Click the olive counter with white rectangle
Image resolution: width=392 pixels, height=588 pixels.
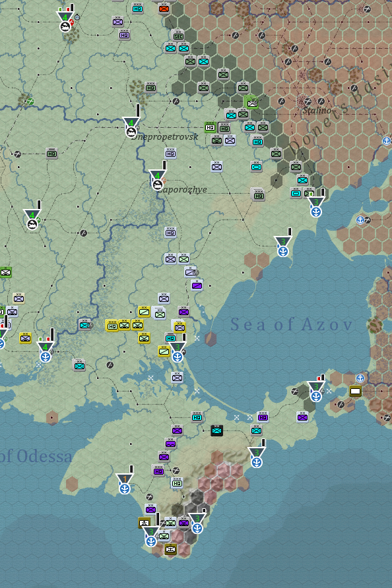(x=355, y=392)
